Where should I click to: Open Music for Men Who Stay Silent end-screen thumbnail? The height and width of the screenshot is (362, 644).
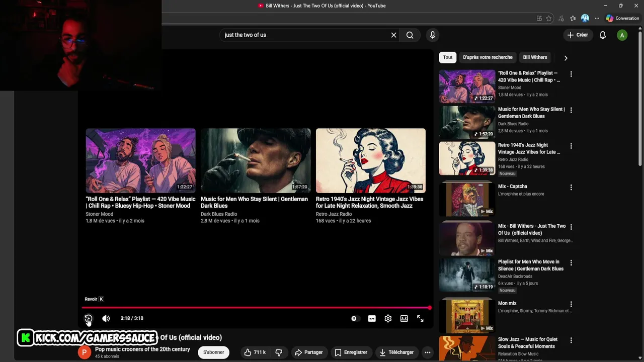click(256, 160)
